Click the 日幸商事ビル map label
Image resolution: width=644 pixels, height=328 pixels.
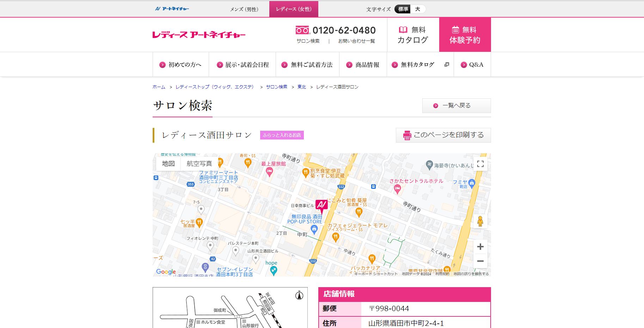(302, 206)
